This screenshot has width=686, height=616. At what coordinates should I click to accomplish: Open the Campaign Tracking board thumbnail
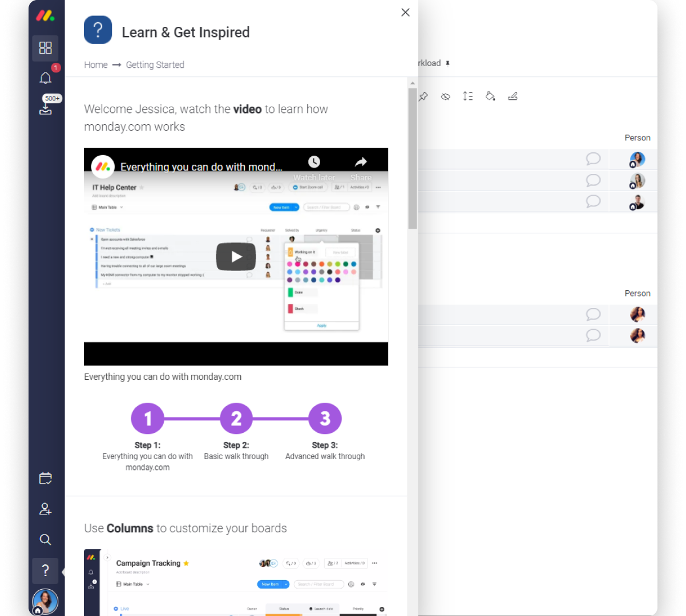click(236, 583)
